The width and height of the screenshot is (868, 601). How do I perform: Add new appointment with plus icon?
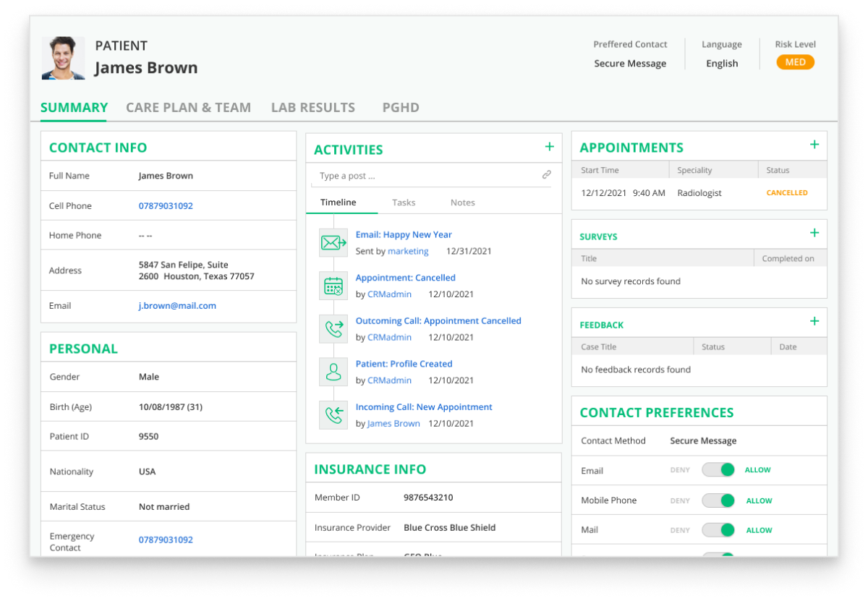point(814,145)
